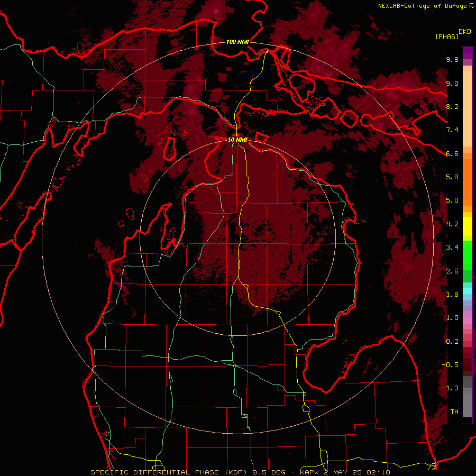This screenshot has height=476, width=476.
Task: Click the DKD label above the color scale
Action: click(x=465, y=32)
